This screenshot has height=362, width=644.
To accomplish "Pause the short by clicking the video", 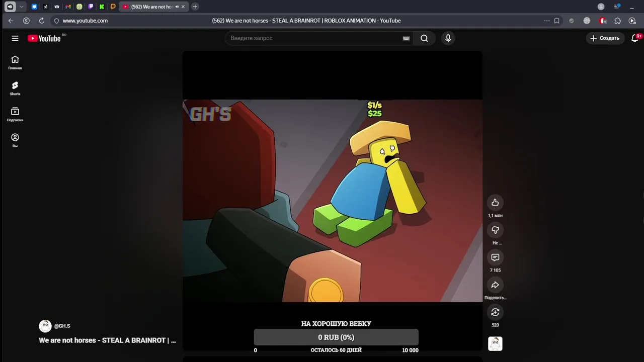I will [x=332, y=201].
